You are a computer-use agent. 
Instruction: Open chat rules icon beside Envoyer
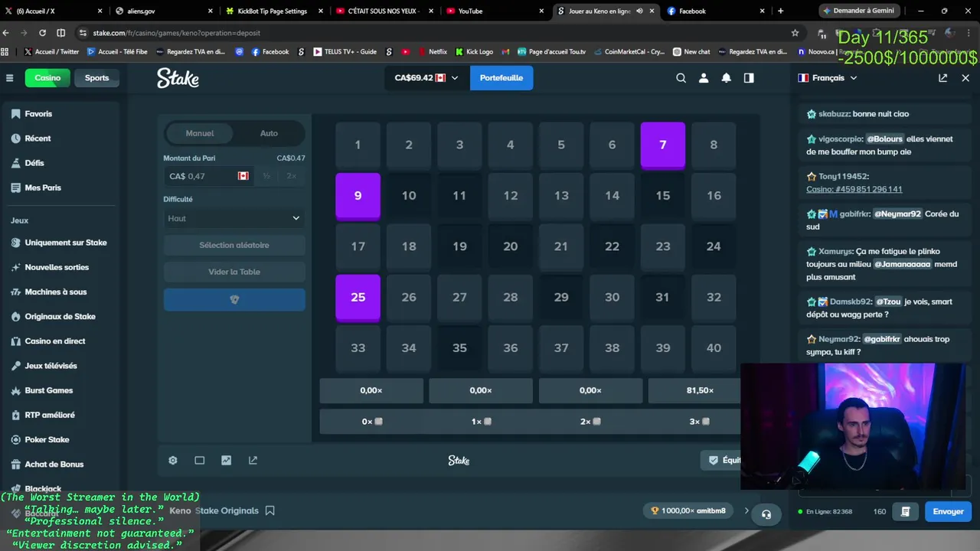pos(905,511)
